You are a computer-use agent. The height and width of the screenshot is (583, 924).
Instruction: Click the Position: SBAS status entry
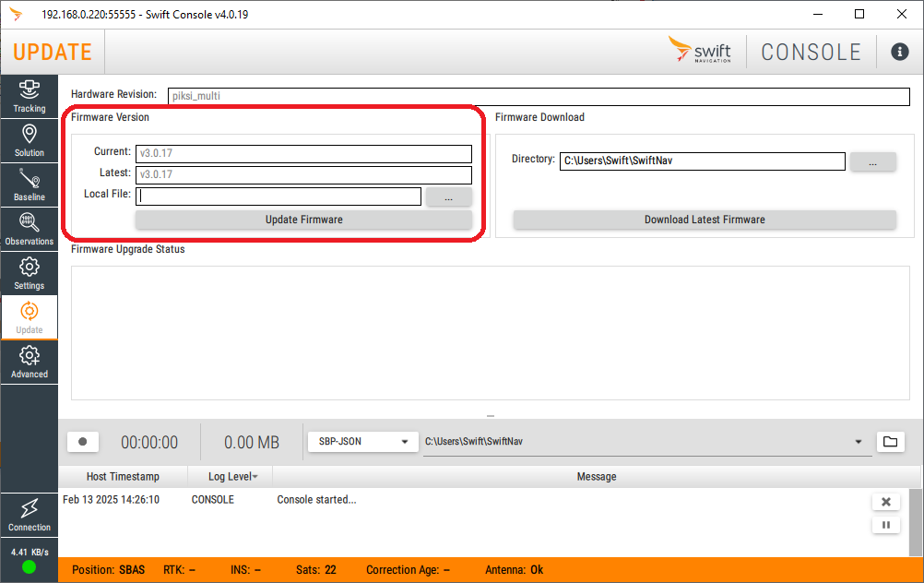coord(109,570)
